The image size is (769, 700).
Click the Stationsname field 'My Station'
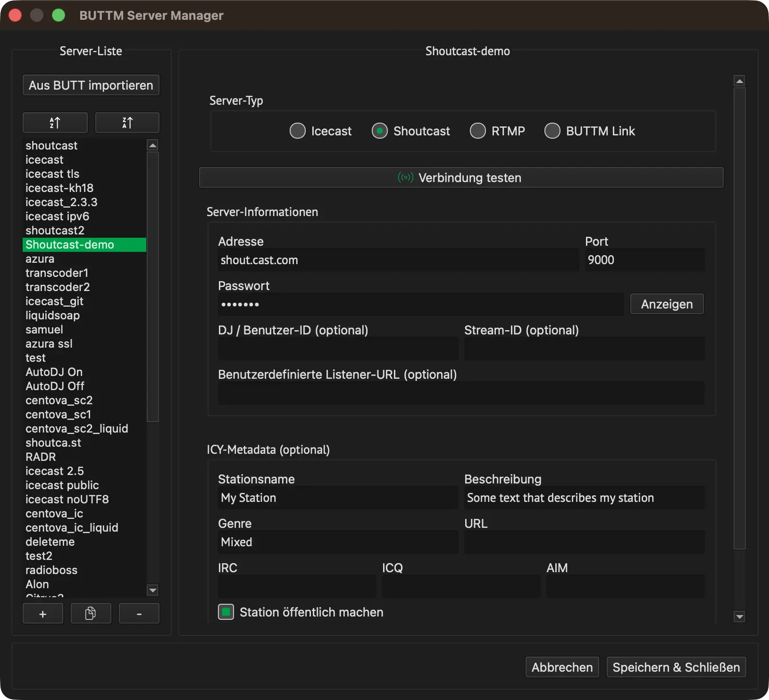tap(338, 498)
